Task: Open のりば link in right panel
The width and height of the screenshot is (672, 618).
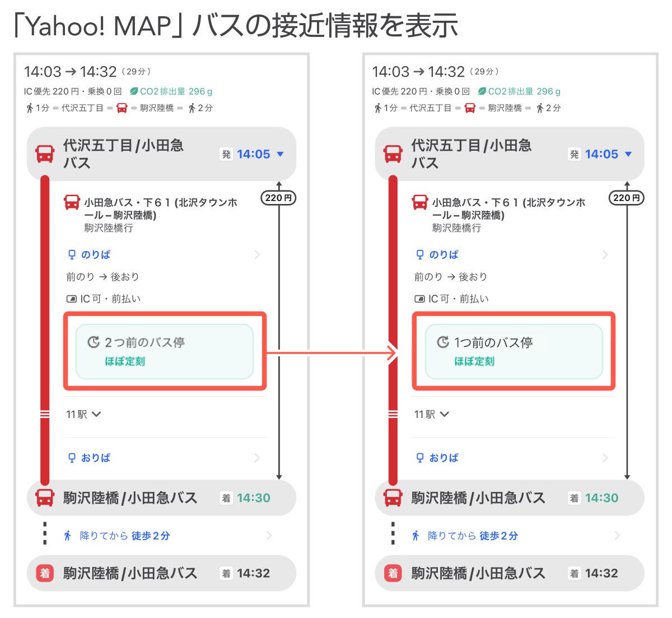Action: point(444,254)
